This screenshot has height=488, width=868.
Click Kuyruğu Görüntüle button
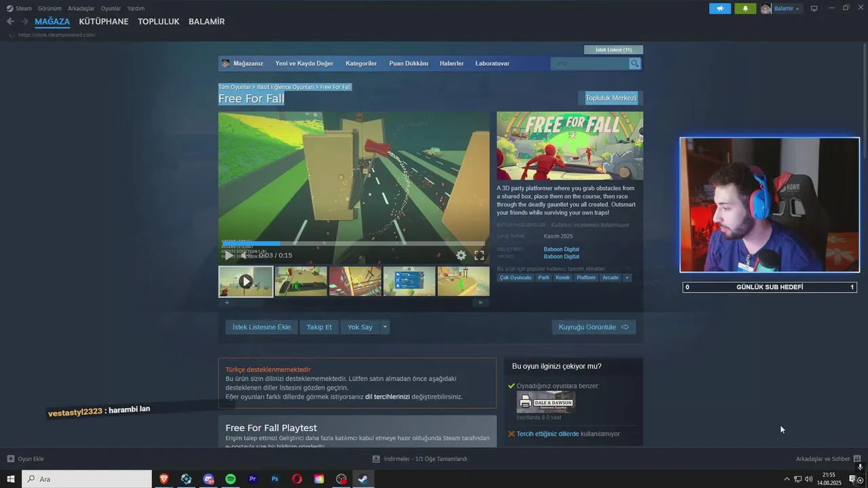(x=594, y=327)
